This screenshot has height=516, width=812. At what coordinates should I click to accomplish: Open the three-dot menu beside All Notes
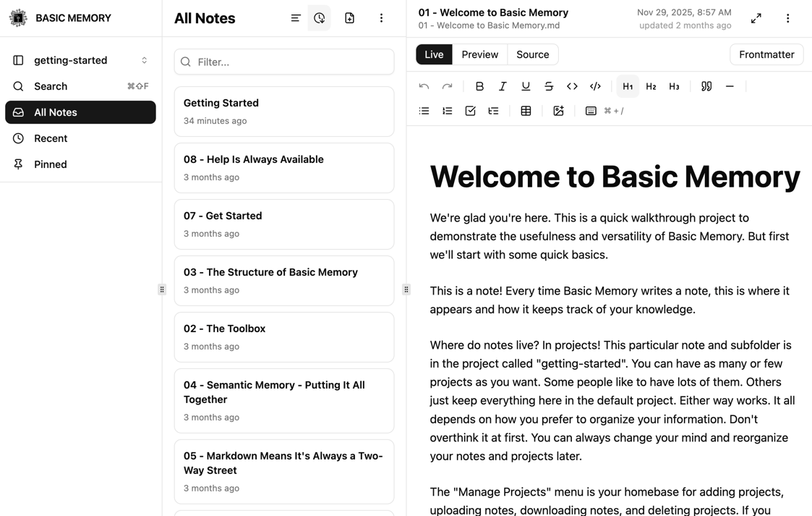pyautogui.click(x=381, y=18)
